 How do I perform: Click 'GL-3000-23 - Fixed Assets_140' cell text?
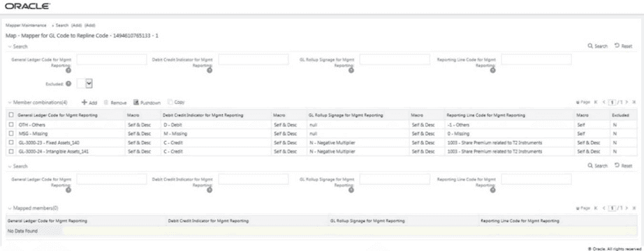tap(50, 143)
